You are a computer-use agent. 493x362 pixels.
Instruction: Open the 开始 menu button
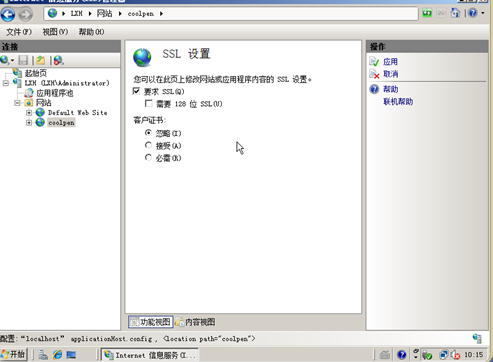[x=14, y=355]
